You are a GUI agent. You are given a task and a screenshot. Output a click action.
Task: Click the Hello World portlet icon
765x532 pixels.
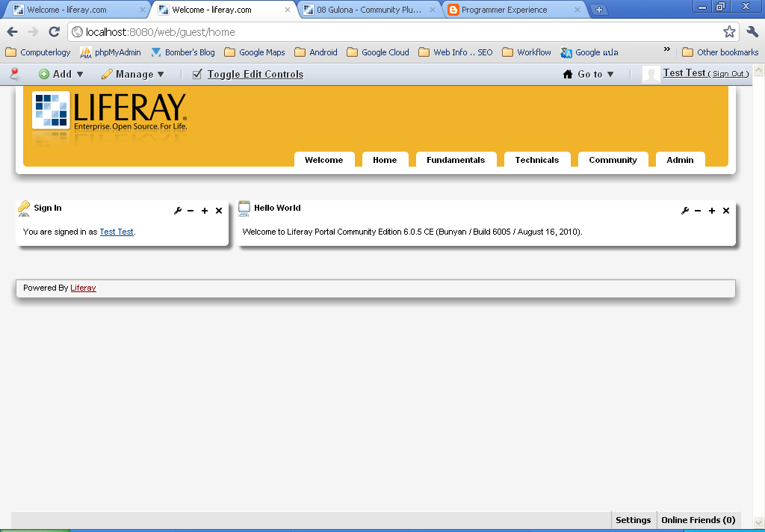(x=244, y=208)
